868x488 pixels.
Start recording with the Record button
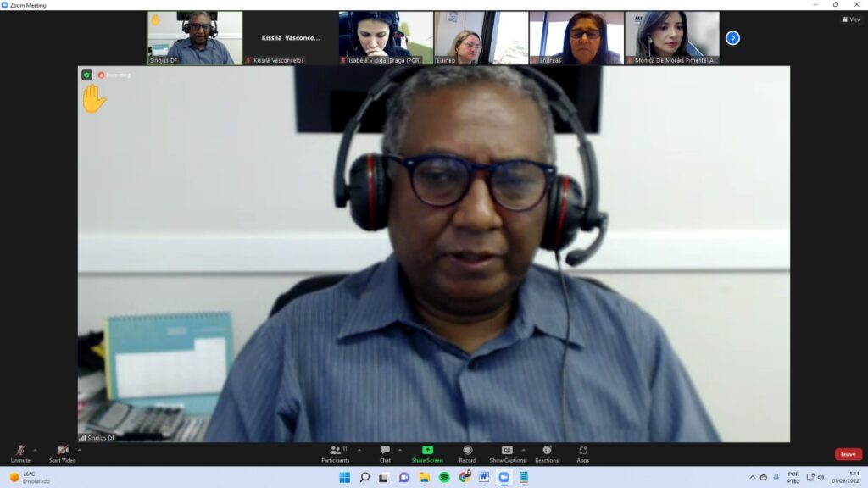tap(467, 452)
